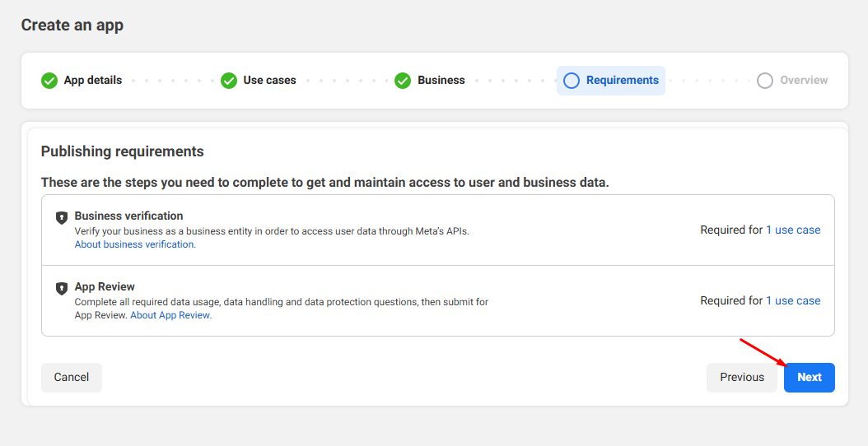Select the Business step
868x446 pixels.
tap(430, 81)
